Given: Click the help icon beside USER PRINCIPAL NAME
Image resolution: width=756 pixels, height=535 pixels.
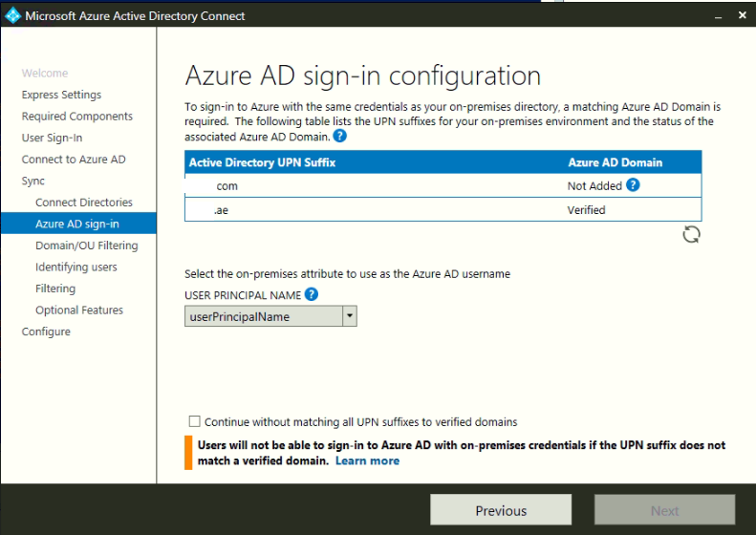Looking at the screenshot, I should point(312,294).
